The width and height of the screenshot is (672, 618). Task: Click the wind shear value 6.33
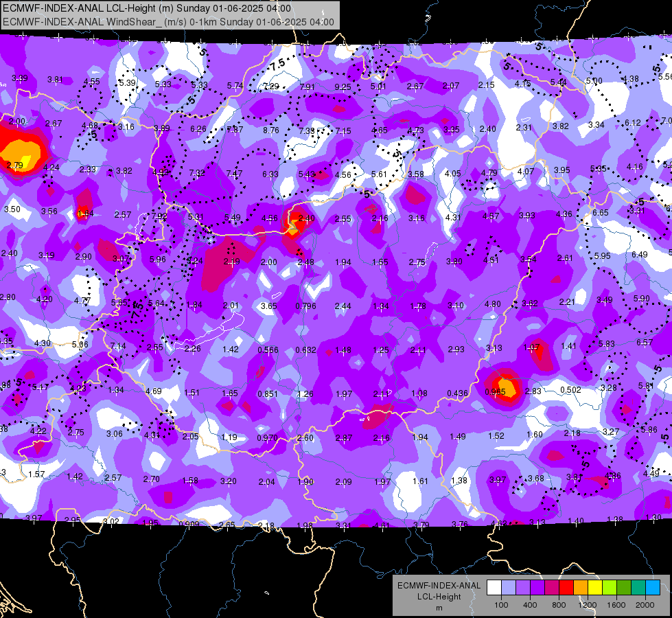270,174
